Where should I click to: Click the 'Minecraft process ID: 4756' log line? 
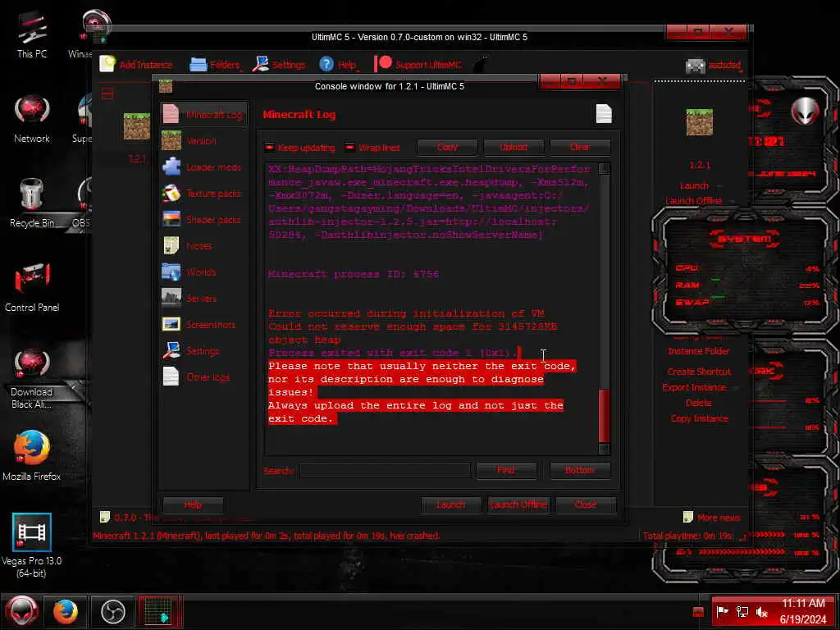click(x=353, y=274)
